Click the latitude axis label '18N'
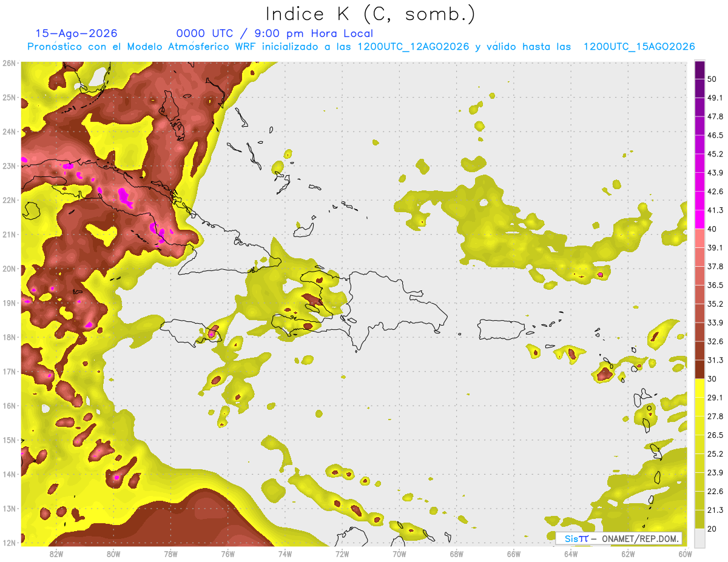Image resolution: width=728 pixels, height=562 pixels. pos(9,337)
